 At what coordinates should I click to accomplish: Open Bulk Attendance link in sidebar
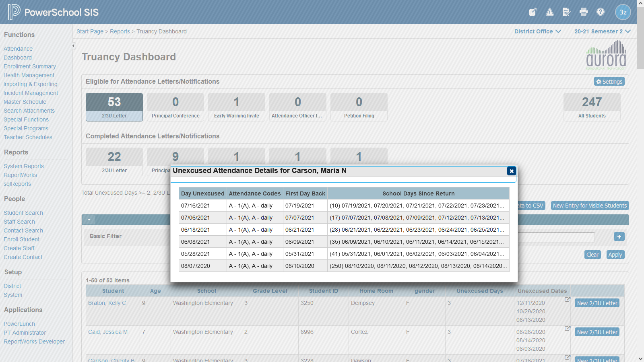[18, 49]
